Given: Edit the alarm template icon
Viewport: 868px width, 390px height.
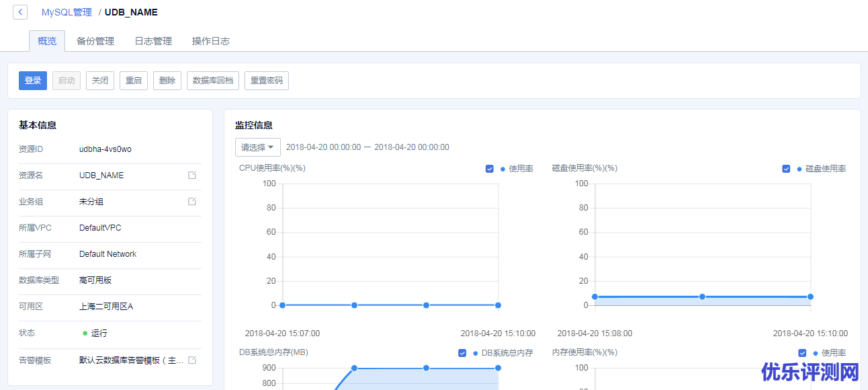Looking at the screenshot, I should click(x=192, y=360).
